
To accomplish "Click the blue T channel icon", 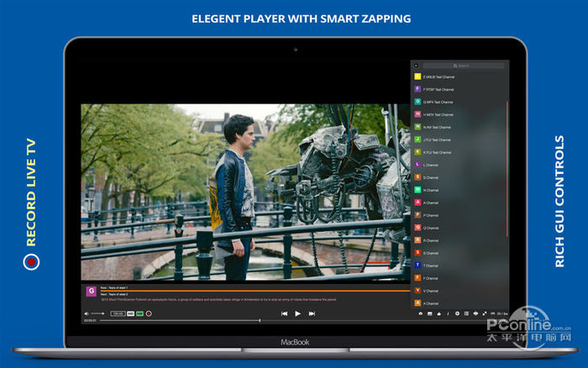I will [x=417, y=265].
